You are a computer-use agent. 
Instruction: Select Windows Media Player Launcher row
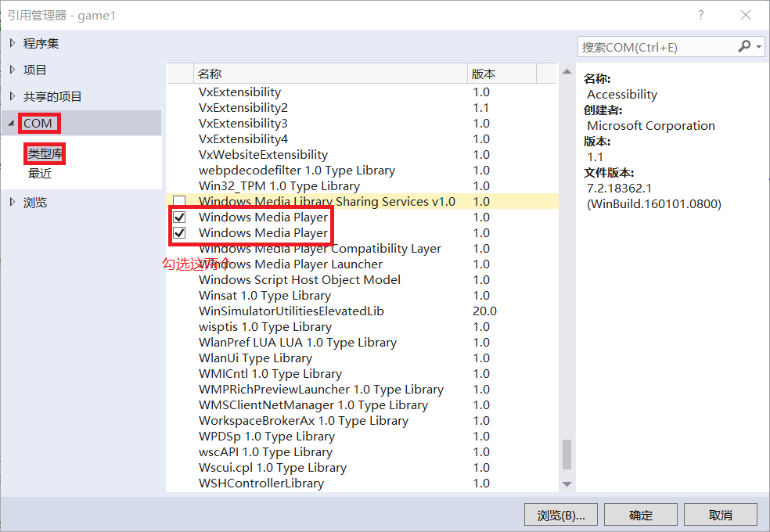362,264
